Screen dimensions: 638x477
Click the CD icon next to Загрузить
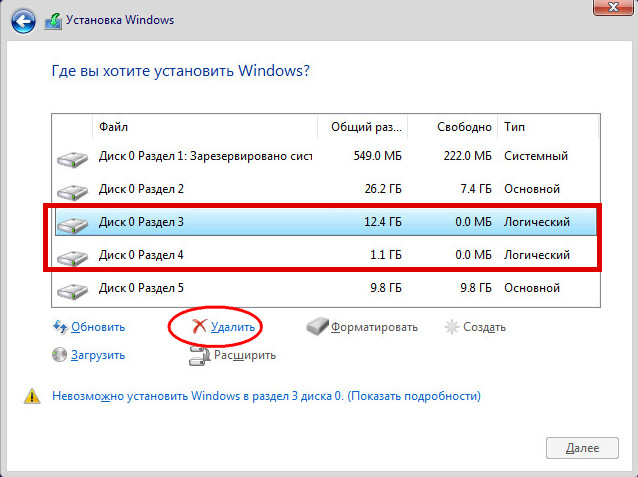59,355
